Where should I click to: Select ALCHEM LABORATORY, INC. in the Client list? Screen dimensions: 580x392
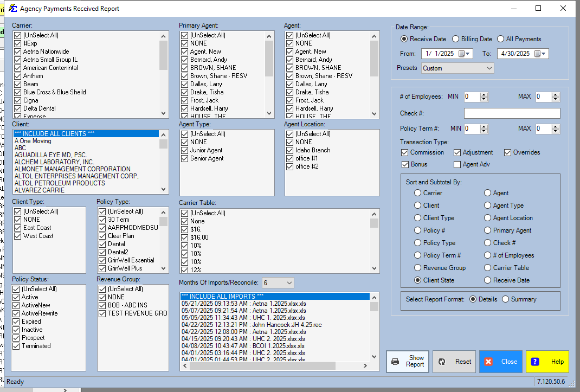[x=54, y=162]
